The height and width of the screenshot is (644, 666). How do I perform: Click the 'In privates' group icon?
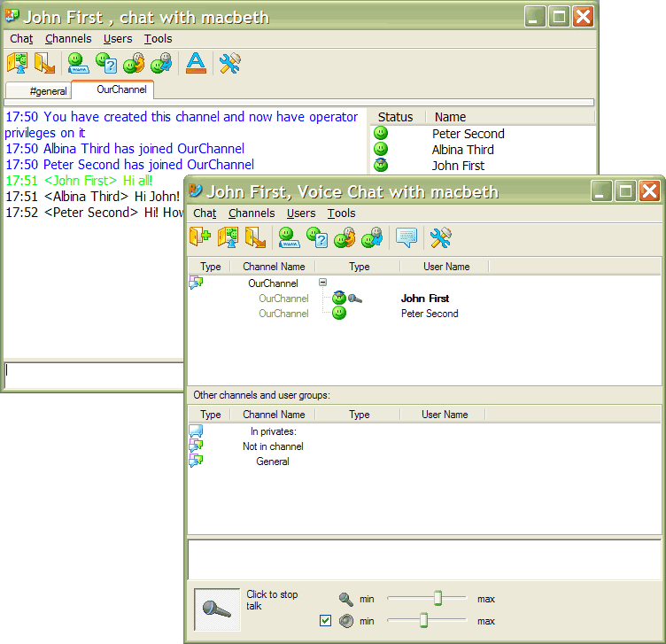click(196, 431)
